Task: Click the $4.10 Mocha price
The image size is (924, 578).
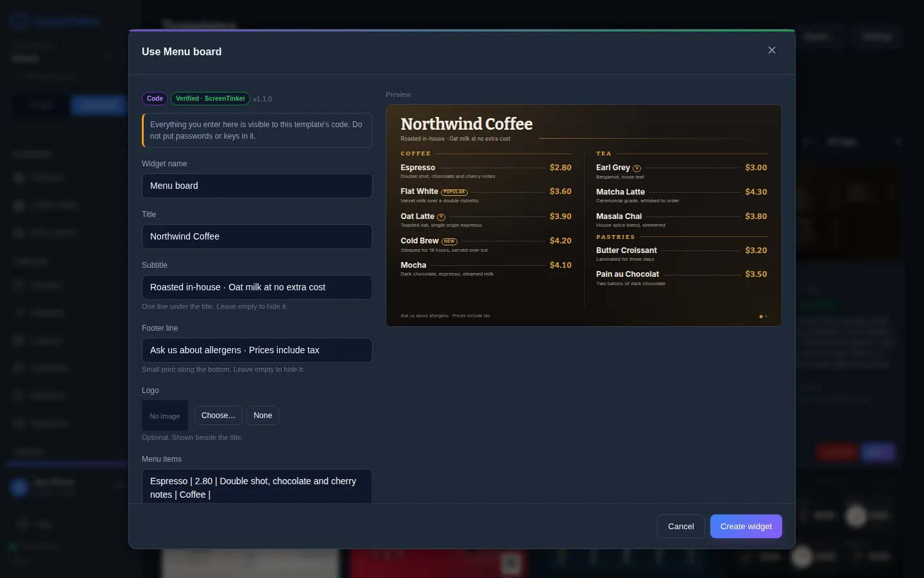Action: coord(560,265)
